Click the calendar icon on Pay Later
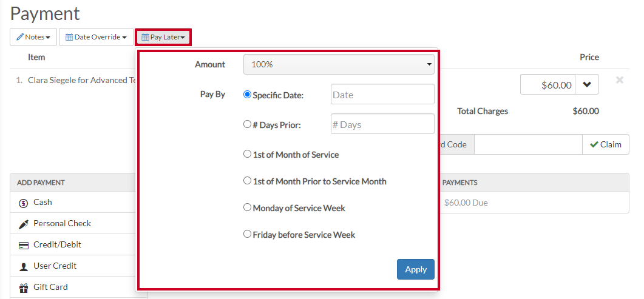644x299 pixels. [145, 37]
